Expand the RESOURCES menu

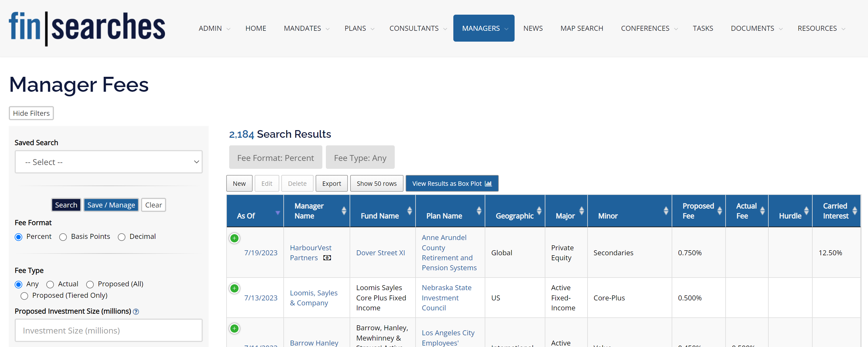[821, 28]
